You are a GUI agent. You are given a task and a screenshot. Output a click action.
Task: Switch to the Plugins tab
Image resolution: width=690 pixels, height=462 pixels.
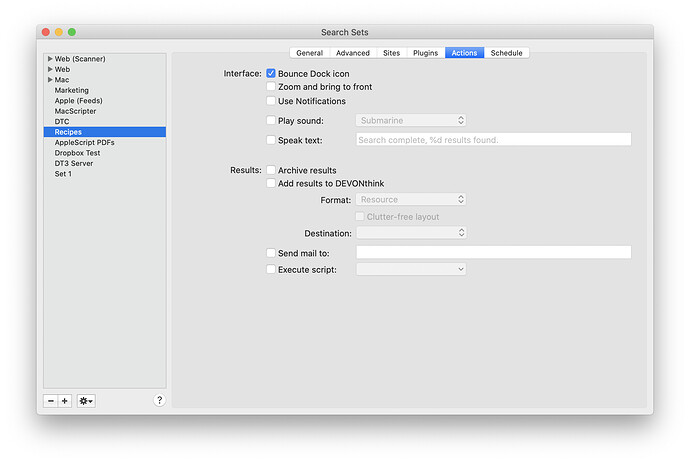pos(425,53)
